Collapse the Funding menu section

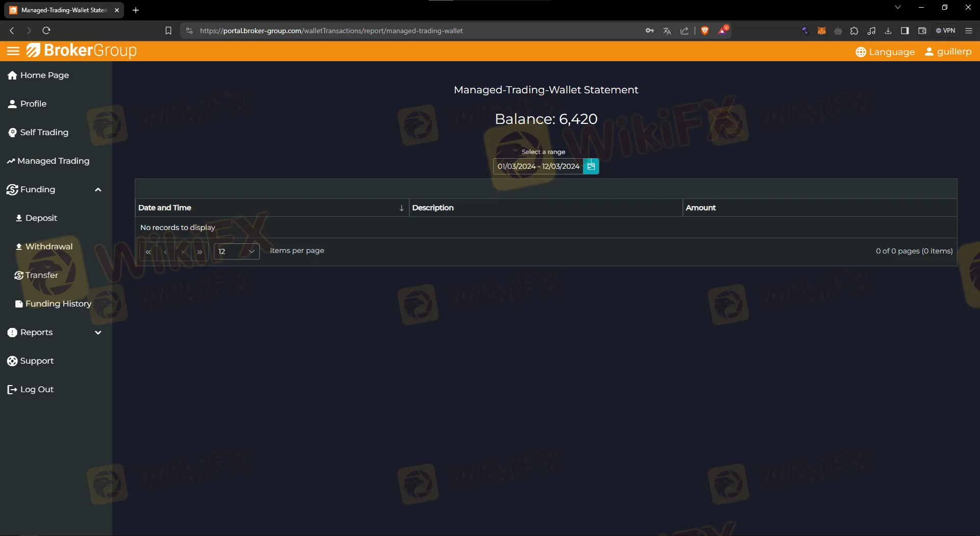[98, 190]
